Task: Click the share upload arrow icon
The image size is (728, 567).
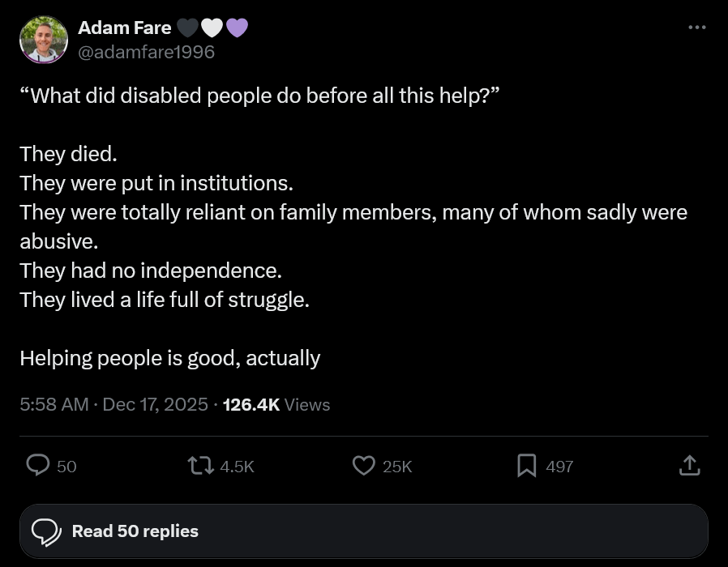Action: 689,465
